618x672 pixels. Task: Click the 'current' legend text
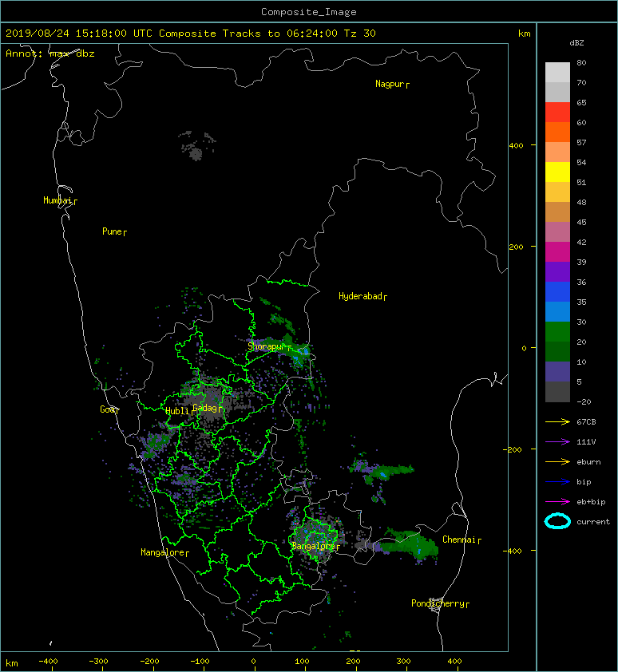[593, 522]
